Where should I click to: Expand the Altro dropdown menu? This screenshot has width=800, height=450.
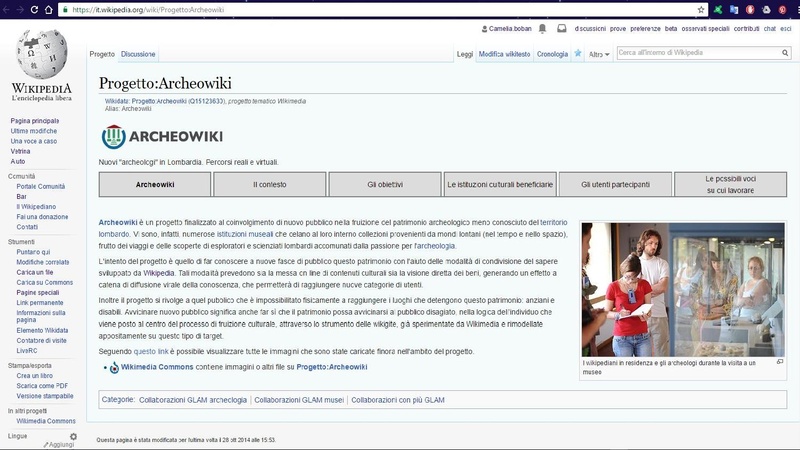[599, 54]
